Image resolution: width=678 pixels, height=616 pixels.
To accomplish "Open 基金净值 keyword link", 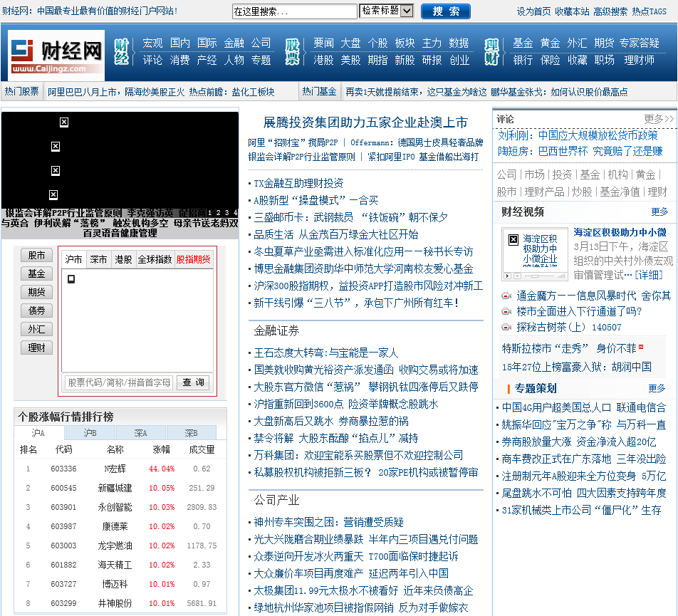I will 620,192.
